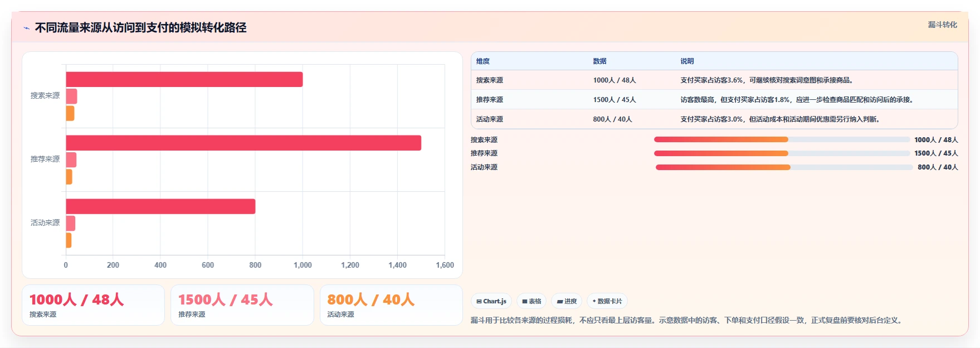Click the chart y-axis label 活动来源

click(x=45, y=223)
